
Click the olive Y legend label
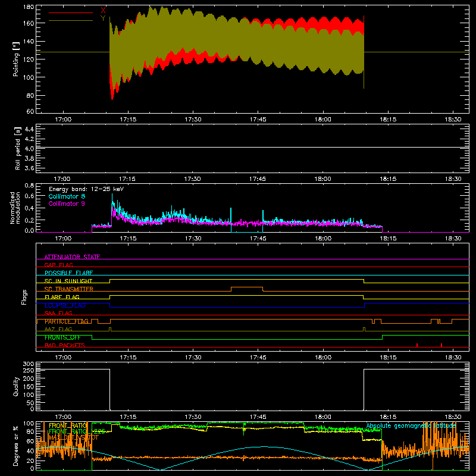point(103,18)
